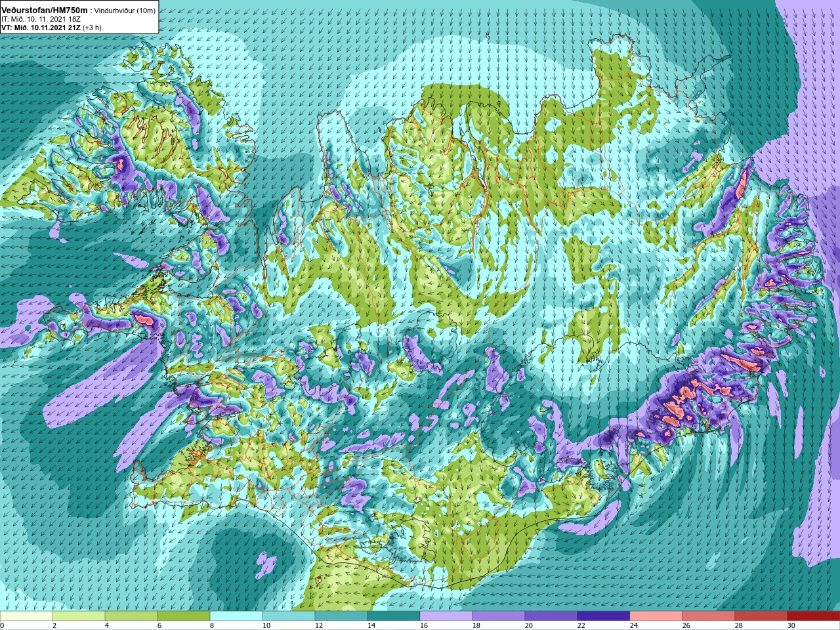Click the legend scale number 2
Viewport: 840px width, 630px height.
(54, 625)
